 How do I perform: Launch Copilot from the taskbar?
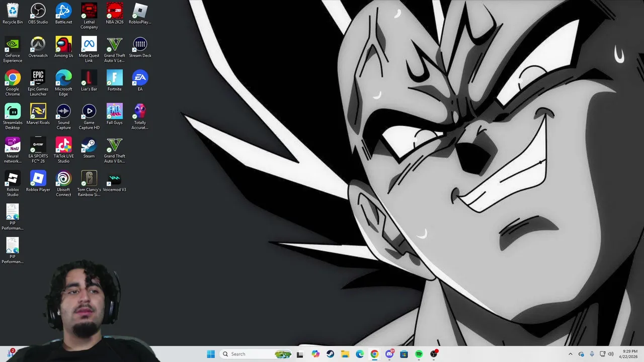pos(315,354)
